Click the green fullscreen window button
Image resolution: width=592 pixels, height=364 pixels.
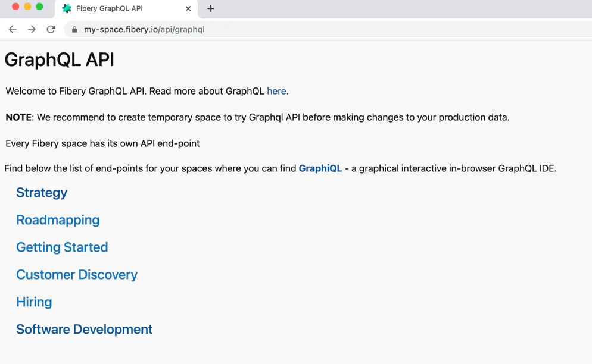click(39, 7)
